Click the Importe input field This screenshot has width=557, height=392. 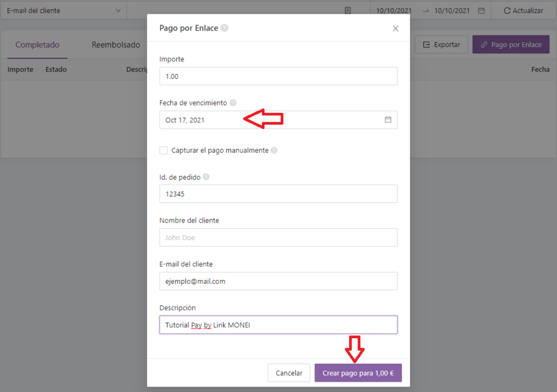click(x=278, y=76)
